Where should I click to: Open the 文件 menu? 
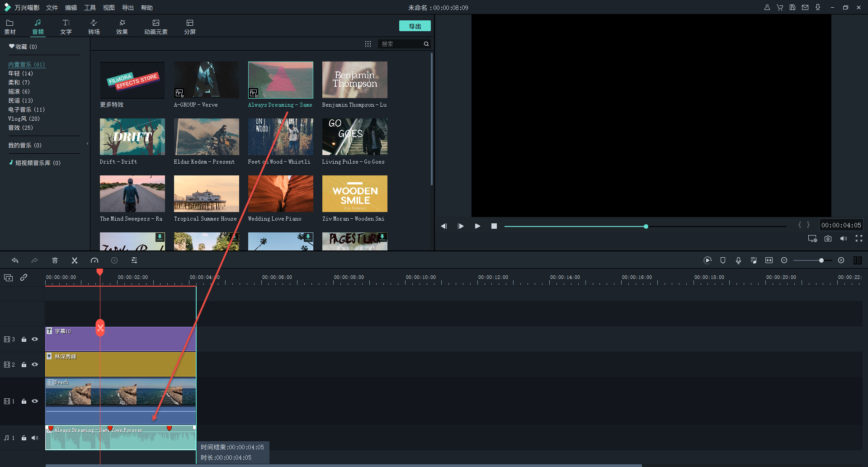click(x=52, y=8)
